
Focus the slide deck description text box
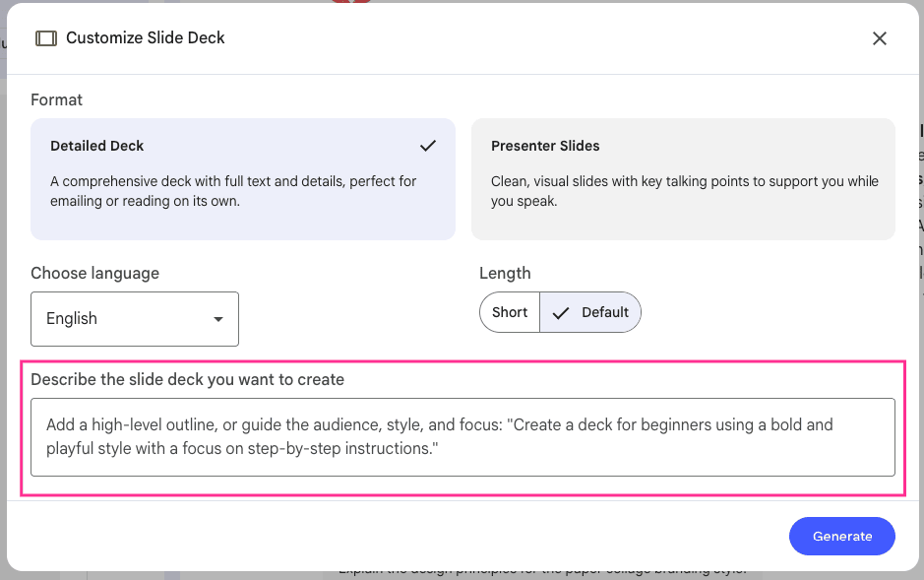[x=462, y=436]
